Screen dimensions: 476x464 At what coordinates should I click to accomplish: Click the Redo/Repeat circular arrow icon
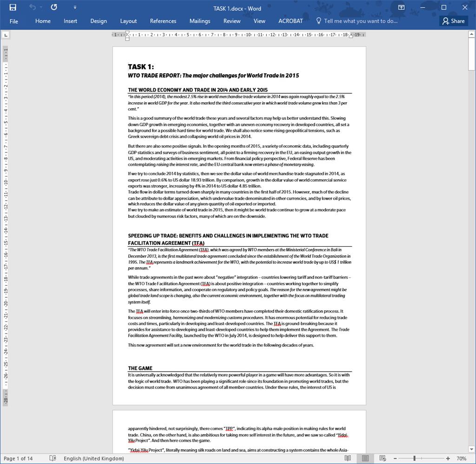(54, 7)
